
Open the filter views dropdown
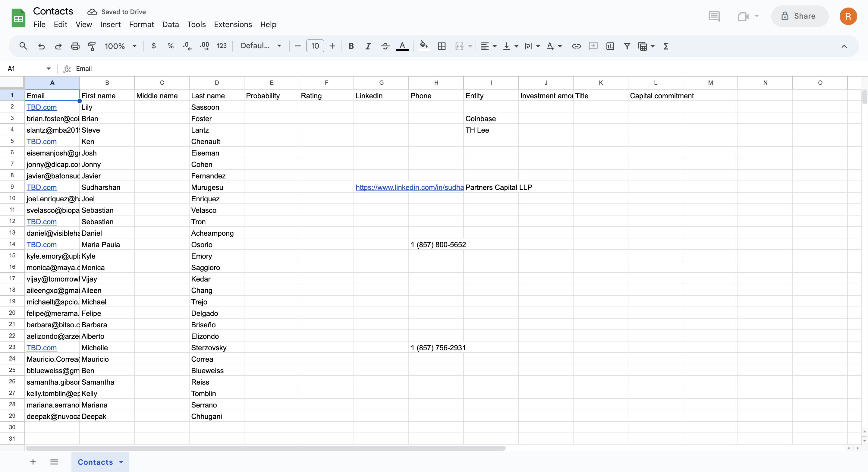646,46
